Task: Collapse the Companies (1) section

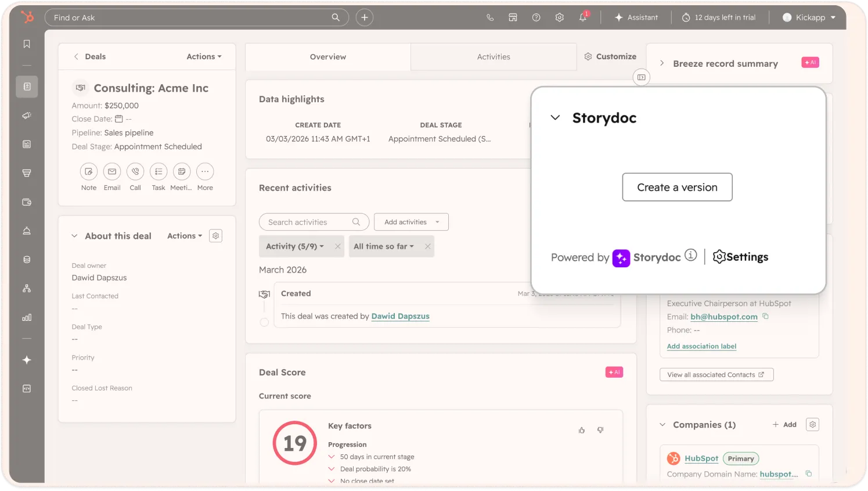Action: [662, 425]
